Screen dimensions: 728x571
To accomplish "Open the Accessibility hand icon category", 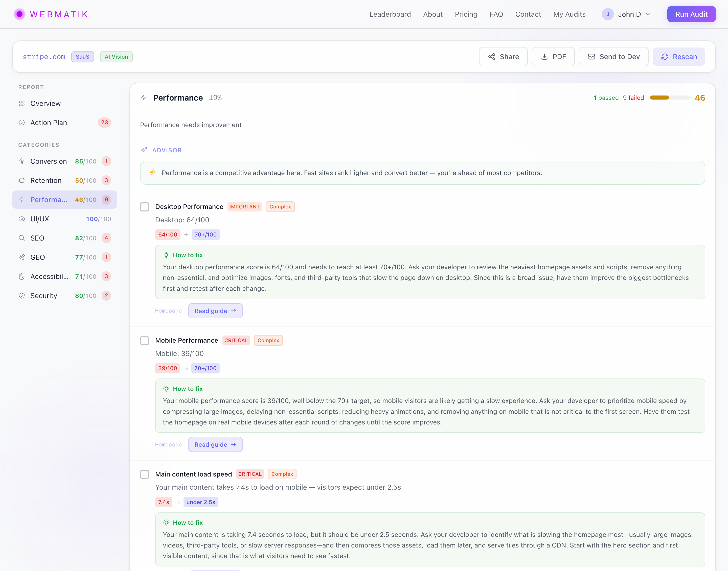I will point(22,276).
